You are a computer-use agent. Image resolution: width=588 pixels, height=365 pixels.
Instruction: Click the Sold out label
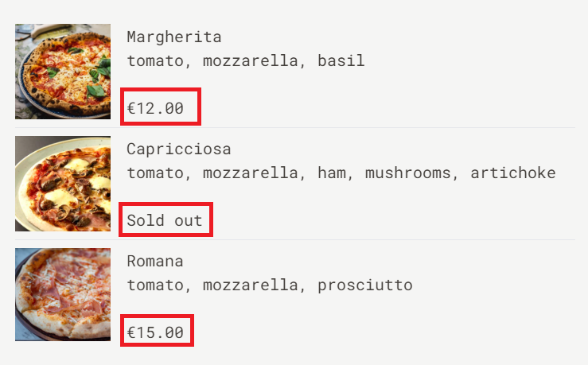(x=165, y=220)
